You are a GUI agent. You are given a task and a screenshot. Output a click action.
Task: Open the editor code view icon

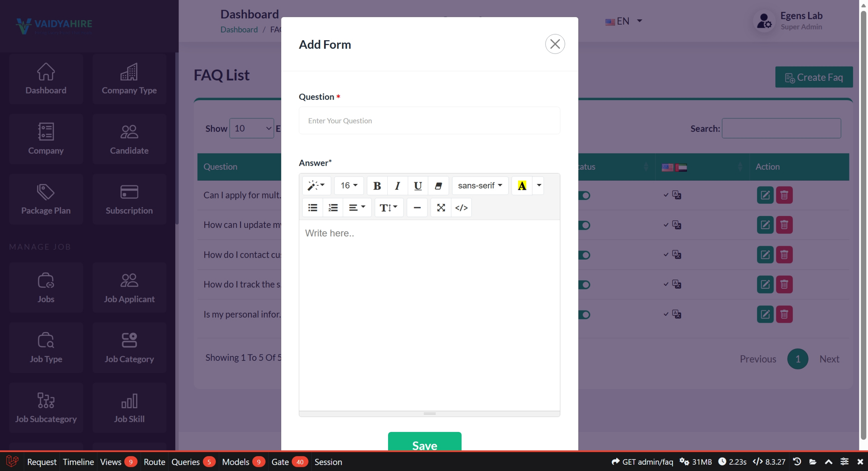pos(461,207)
